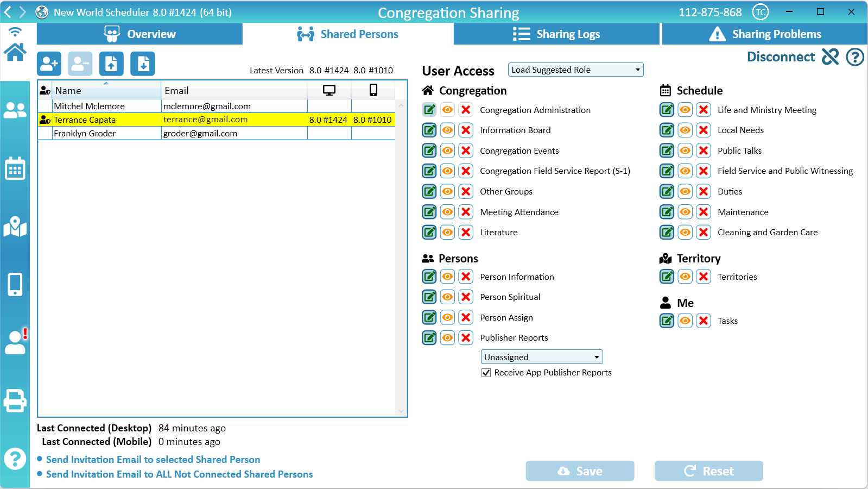The image size is (868, 489).
Task: Set edit access for Territories
Action: pos(667,277)
